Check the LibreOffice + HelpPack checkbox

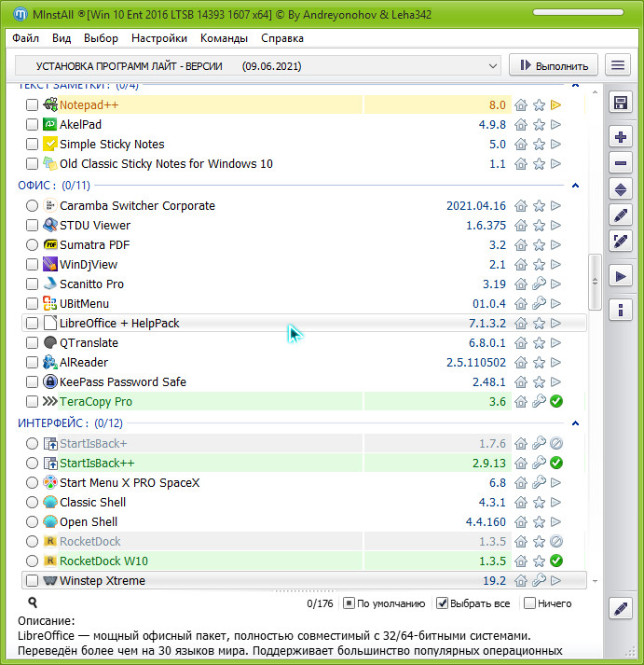click(x=33, y=324)
